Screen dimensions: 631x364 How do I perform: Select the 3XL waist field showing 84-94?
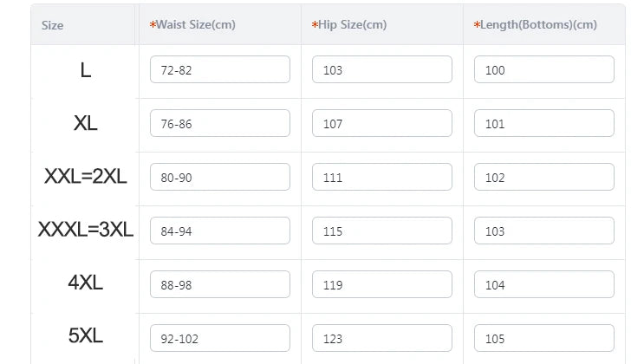coord(219,231)
